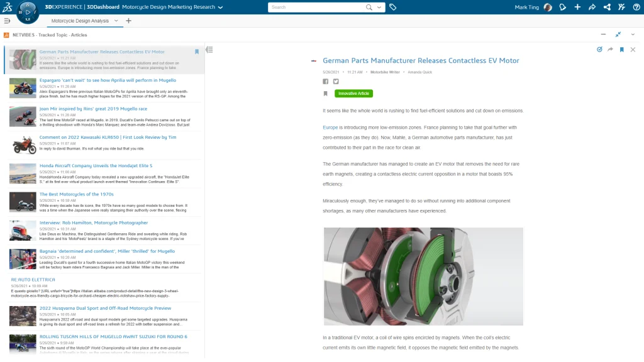Click the Motorbike Writer source icon beside title
This screenshot has height=362, width=644.
point(314,61)
